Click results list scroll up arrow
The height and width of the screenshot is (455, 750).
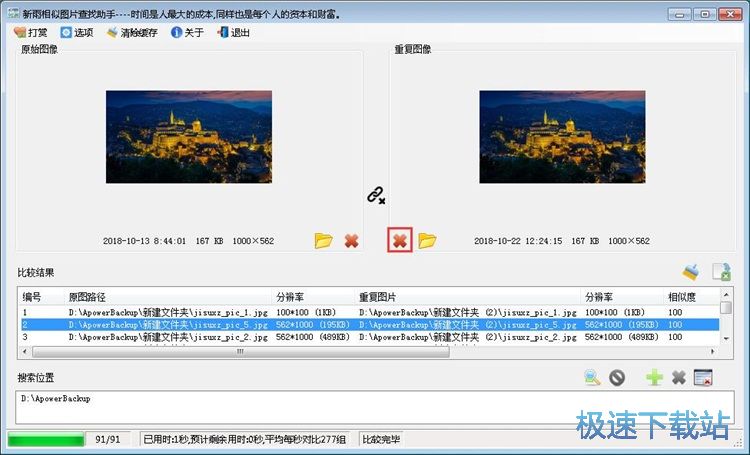[726, 295]
